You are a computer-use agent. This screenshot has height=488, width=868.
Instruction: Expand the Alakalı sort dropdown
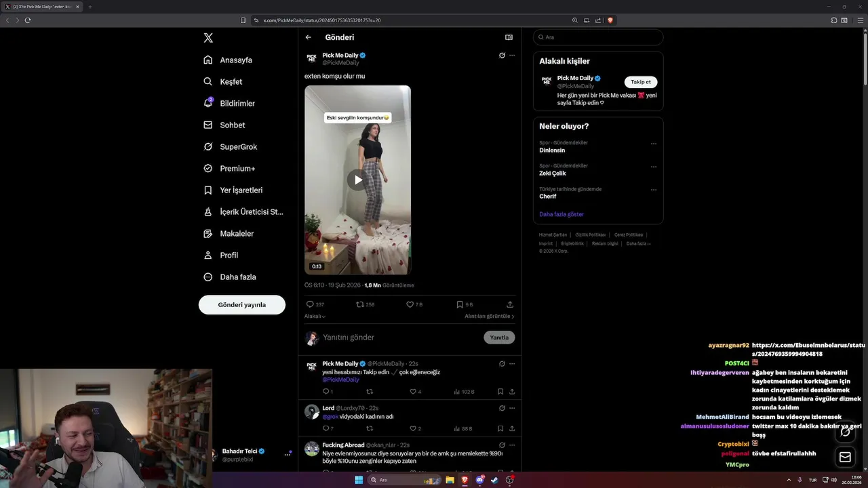[315, 317]
